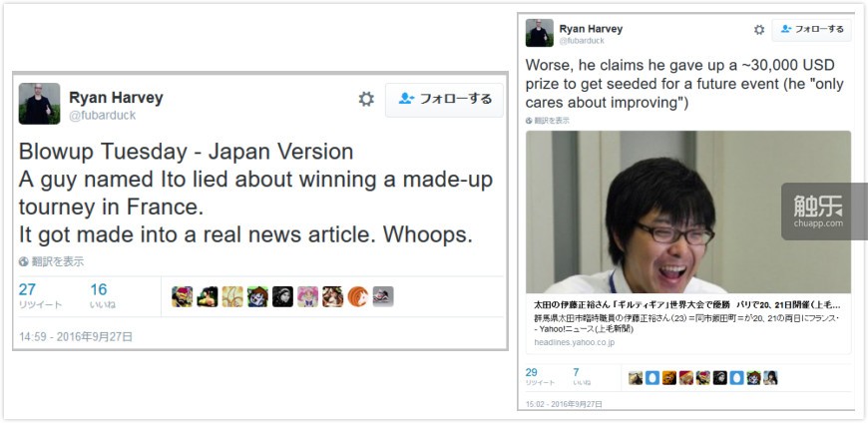Open gear settings menu on right tweet

coord(759,30)
